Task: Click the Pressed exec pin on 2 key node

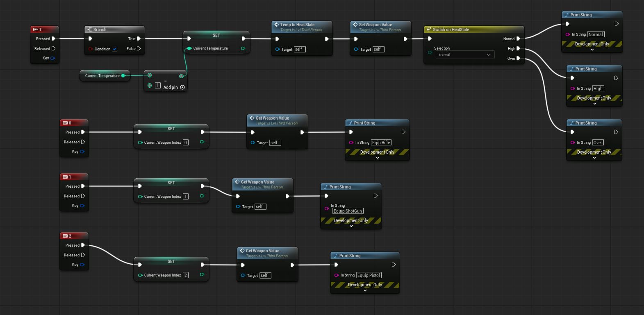Action: click(83, 245)
